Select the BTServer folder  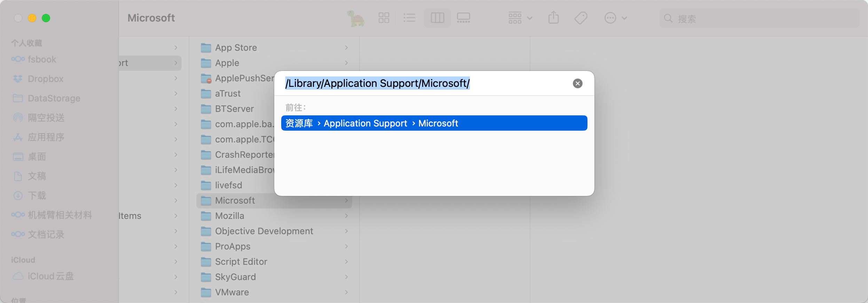[x=236, y=109]
